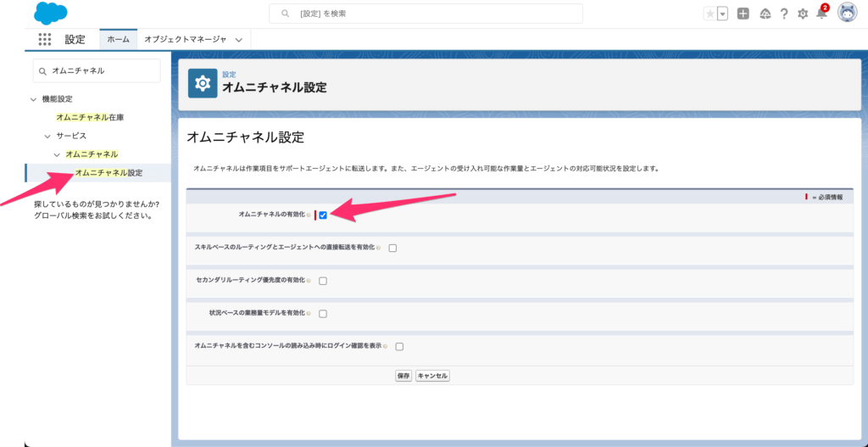Click help icon next to オムニチャネルの有効化
This screenshot has width=868, height=447.
click(309, 215)
